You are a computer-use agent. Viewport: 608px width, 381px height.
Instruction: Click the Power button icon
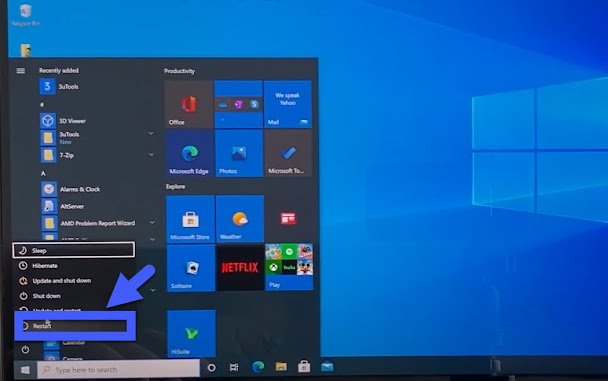pos(25,350)
